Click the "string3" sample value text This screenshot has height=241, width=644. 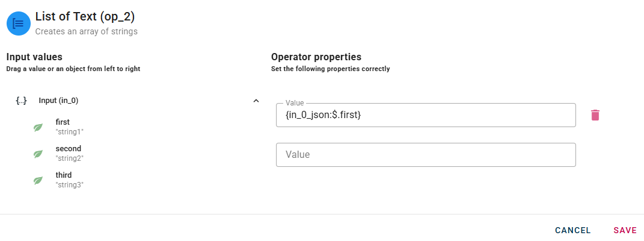click(69, 185)
